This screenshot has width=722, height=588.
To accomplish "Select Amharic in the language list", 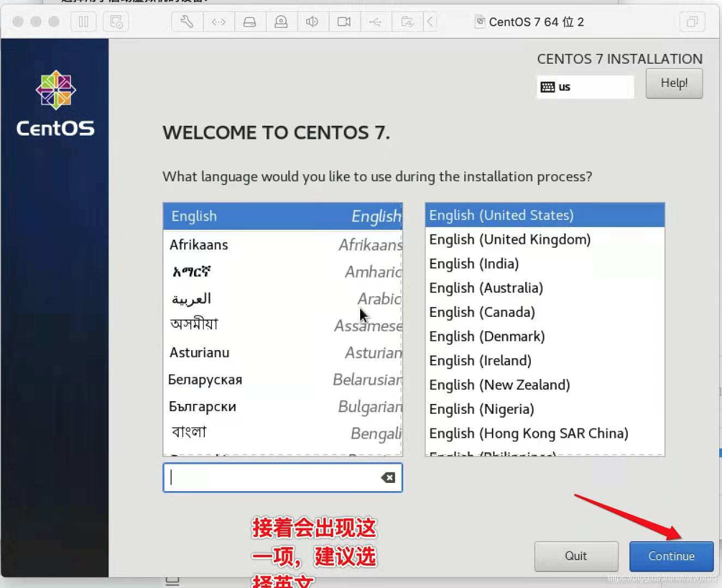I will pyautogui.click(x=283, y=271).
